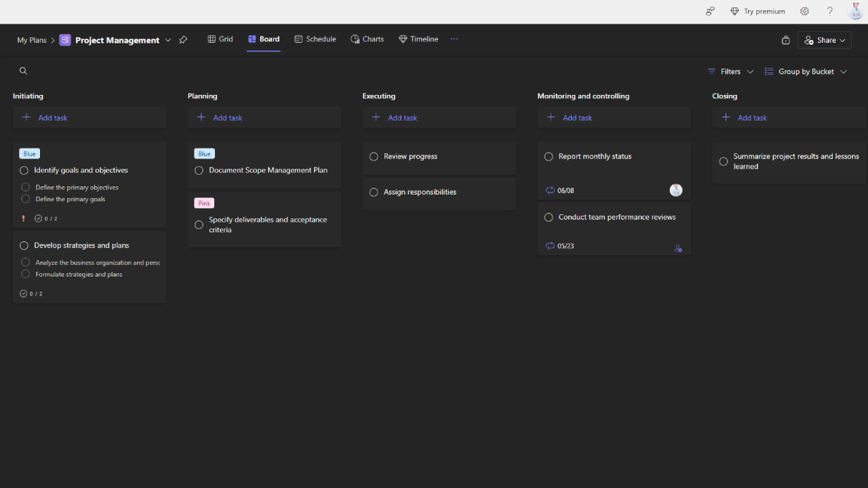Click the Closing bucket title

click(x=725, y=96)
